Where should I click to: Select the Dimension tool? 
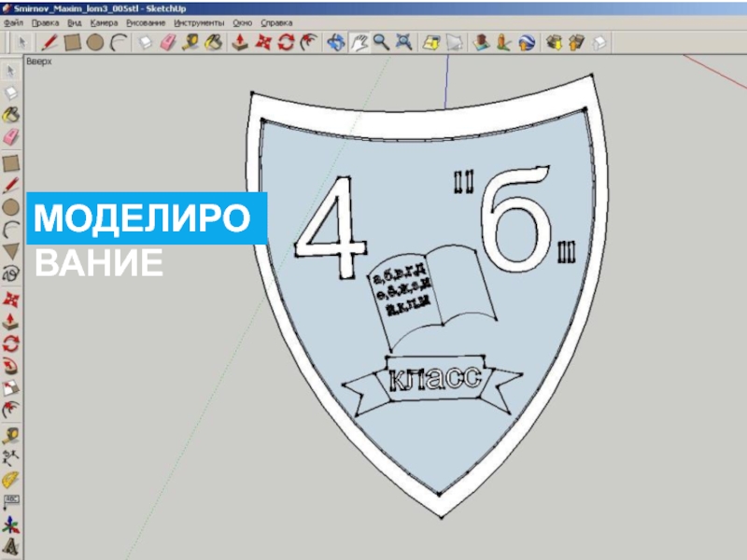click(x=11, y=458)
